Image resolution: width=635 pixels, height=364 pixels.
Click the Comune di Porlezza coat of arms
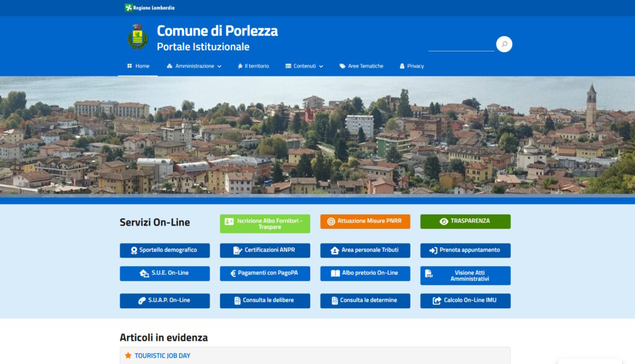(x=138, y=37)
